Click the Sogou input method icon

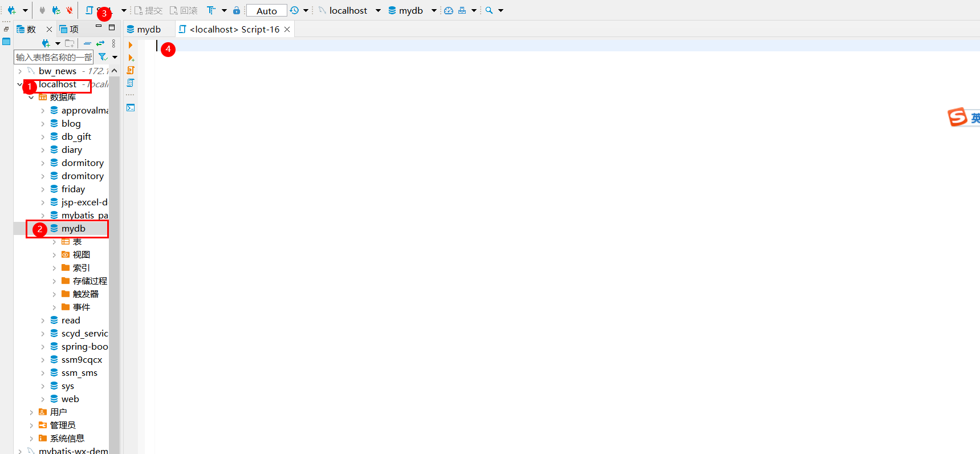click(958, 117)
